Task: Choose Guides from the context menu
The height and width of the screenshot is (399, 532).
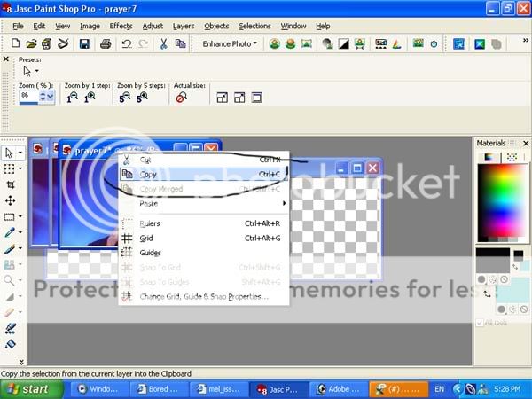Action: click(204, 253)
